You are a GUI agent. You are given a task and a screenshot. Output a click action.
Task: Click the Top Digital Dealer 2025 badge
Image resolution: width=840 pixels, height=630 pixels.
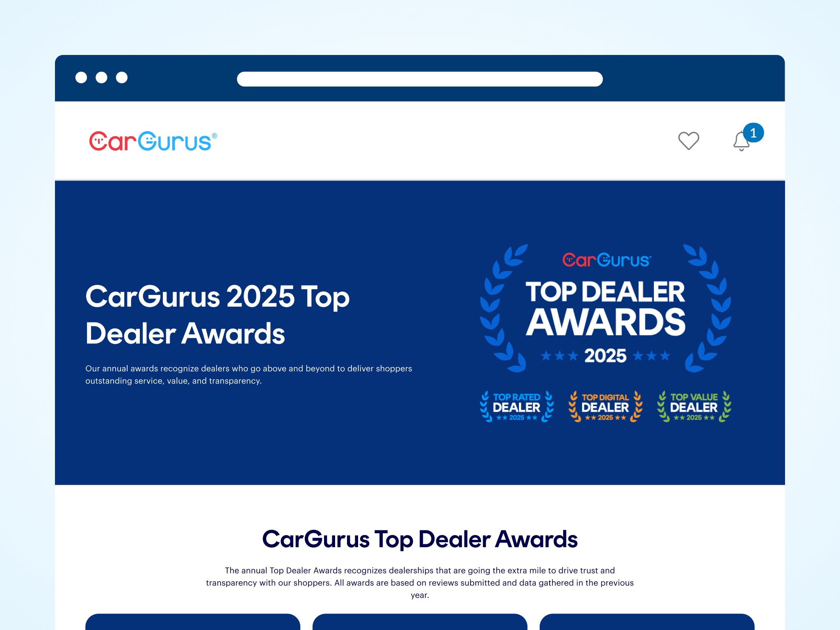click(x=605, y=406)
